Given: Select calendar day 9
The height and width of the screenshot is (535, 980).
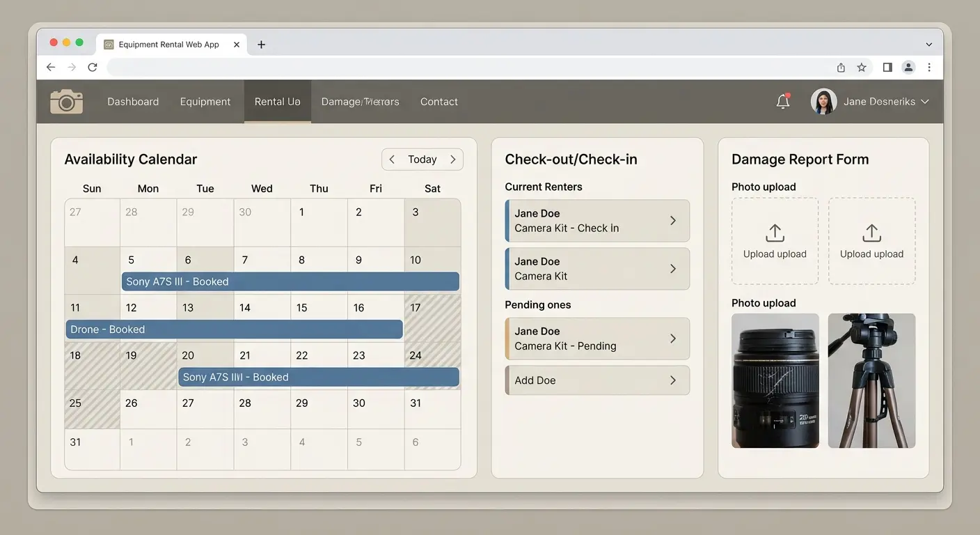Looking at the screenshot, I should pos(376,270).
